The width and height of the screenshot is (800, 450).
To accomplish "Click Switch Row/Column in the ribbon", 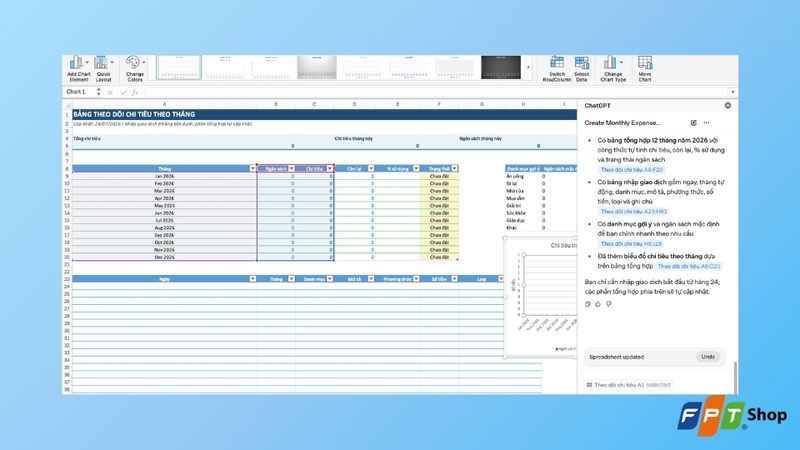I will pos(557,69).
